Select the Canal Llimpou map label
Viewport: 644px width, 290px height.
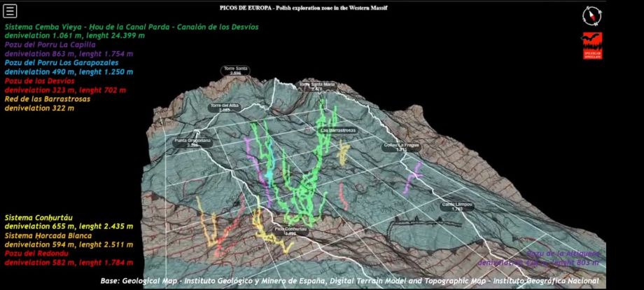point(457,206)
